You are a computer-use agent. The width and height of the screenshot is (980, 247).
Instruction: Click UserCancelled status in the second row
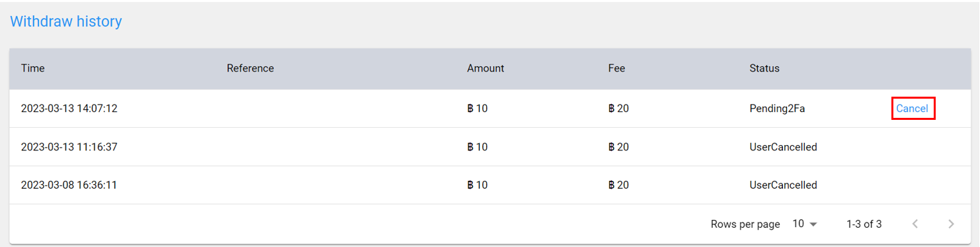(x=784, y=147)
